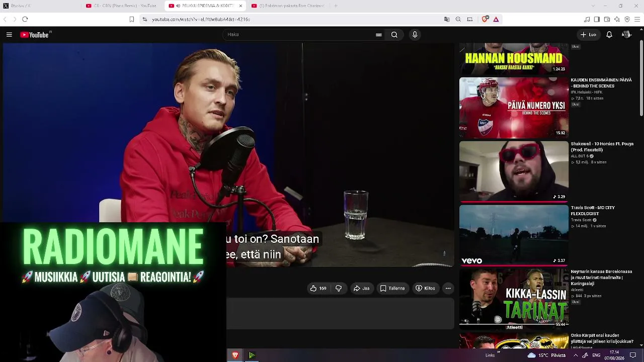This screenshot has height=362, width=644.
Task: Open YouTube notifications bell
Action: 609,35
